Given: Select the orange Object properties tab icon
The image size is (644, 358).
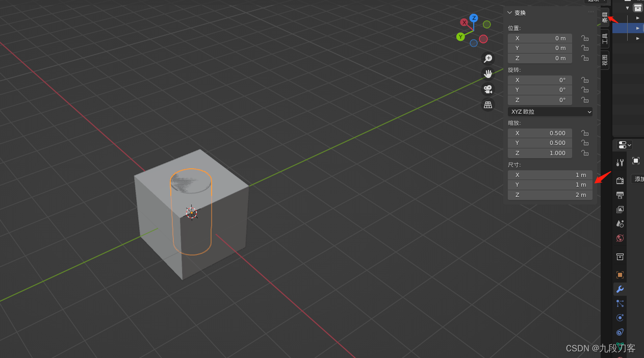Looking at the screenshot, I should click(620, 275).
